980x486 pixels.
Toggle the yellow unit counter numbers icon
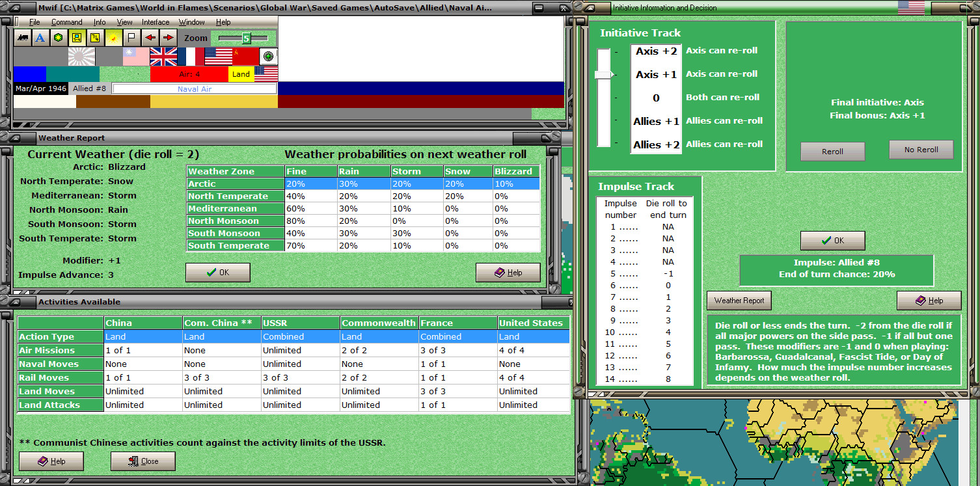pyautogui.click(x=94, y=38)
